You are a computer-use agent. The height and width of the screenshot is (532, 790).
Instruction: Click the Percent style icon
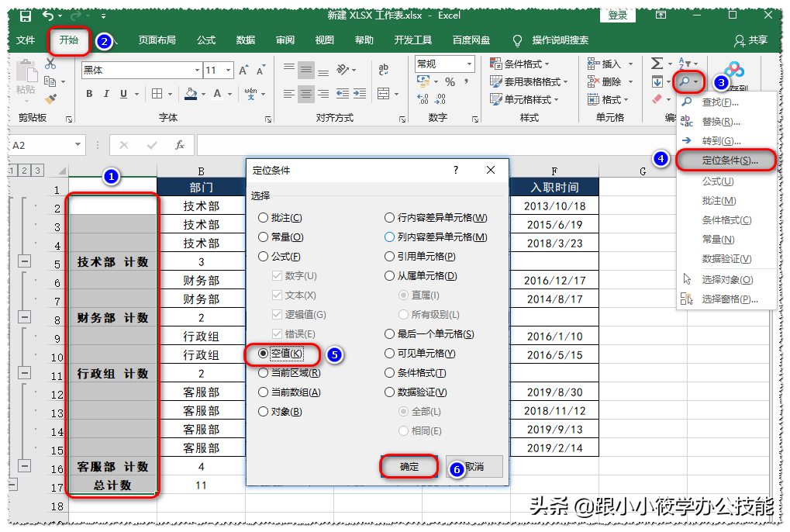tap(450, 81)
